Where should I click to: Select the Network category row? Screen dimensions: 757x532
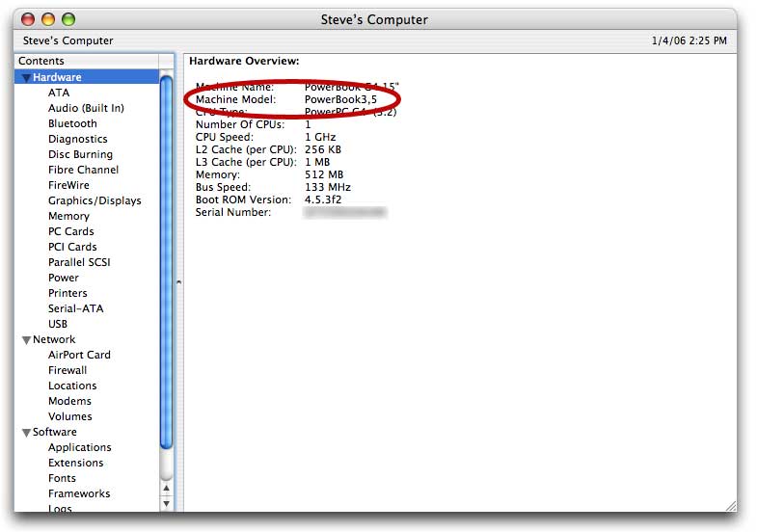[x=87, y=339]
